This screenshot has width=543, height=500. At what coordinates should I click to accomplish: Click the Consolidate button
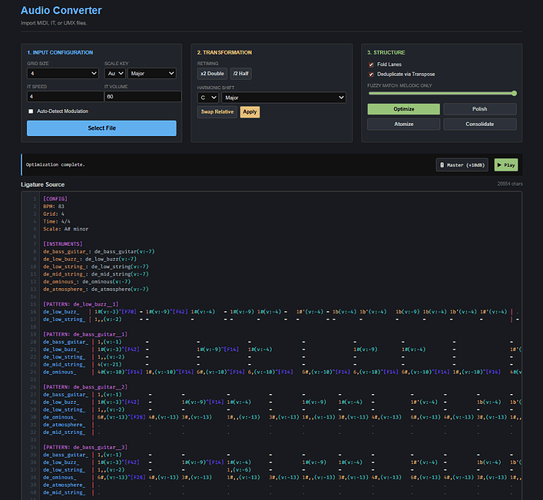click(x=480, y=124)
